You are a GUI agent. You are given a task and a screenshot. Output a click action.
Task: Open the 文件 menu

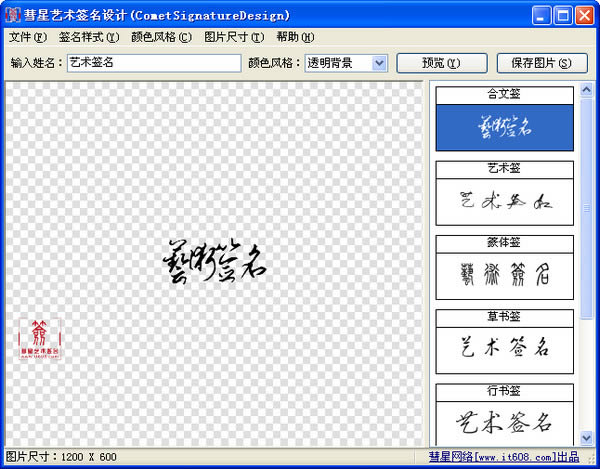tap(27, 37)
